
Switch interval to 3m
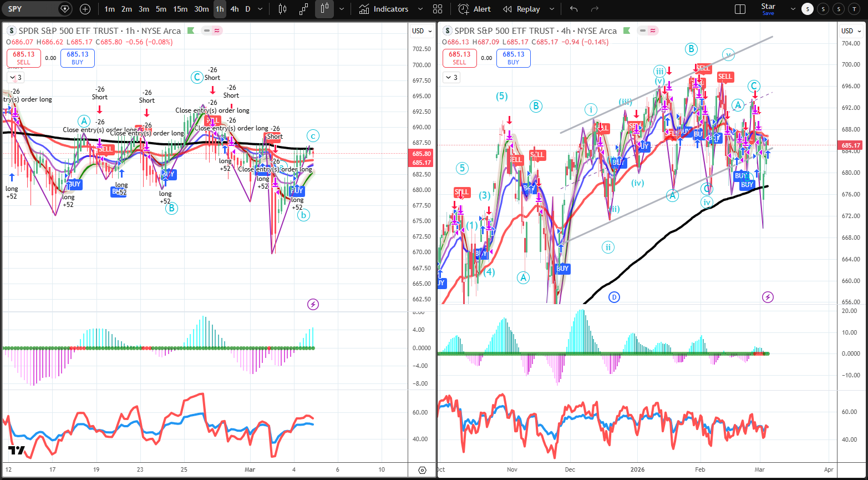click(144, 9)
